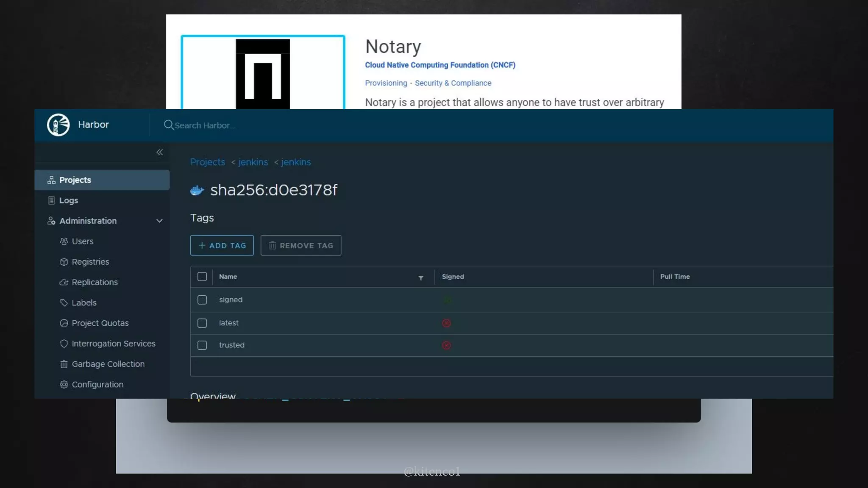The image size is (868, 488).
Task: Click the search magnifier icon
Action: tap(168, 125)
